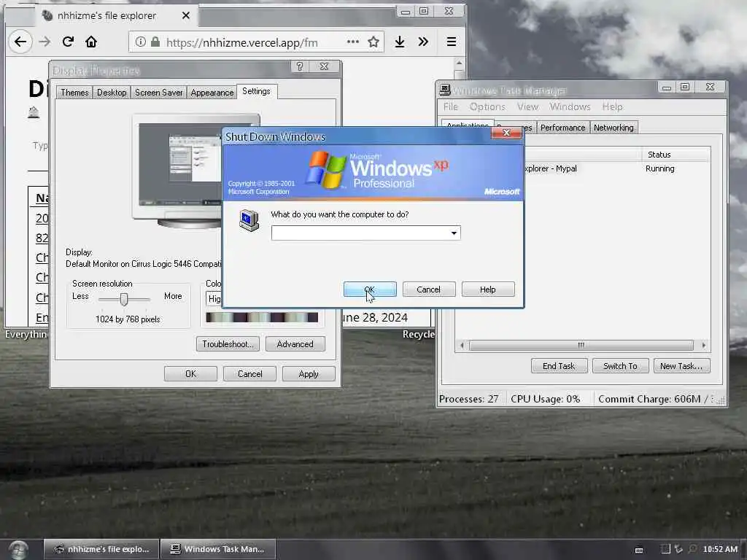Click the screen resolution slider thumb
747x560 pixels.
pyautogui.click(x=124, y=299)
